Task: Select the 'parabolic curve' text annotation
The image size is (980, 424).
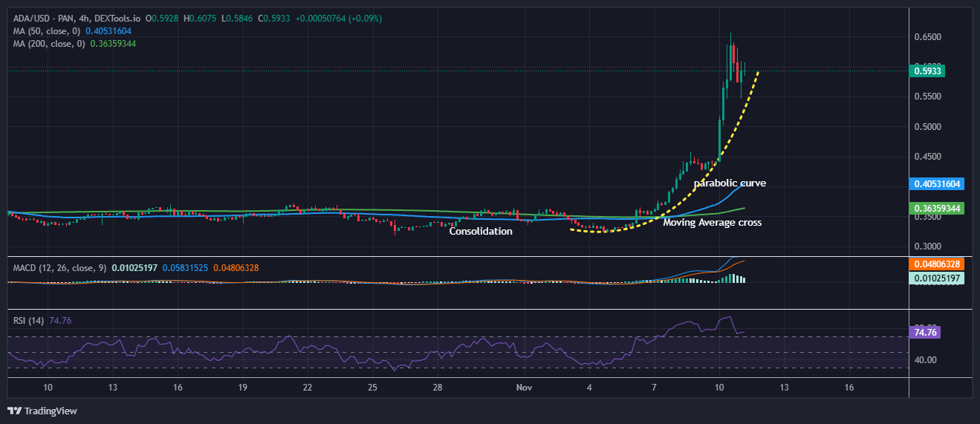Action: click(730, 183)
